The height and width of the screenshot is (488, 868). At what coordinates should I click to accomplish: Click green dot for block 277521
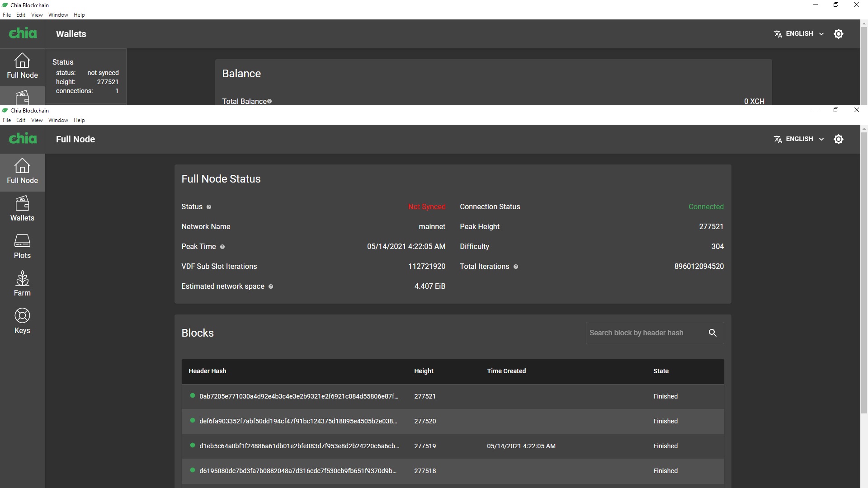click(x=193, y=395)
